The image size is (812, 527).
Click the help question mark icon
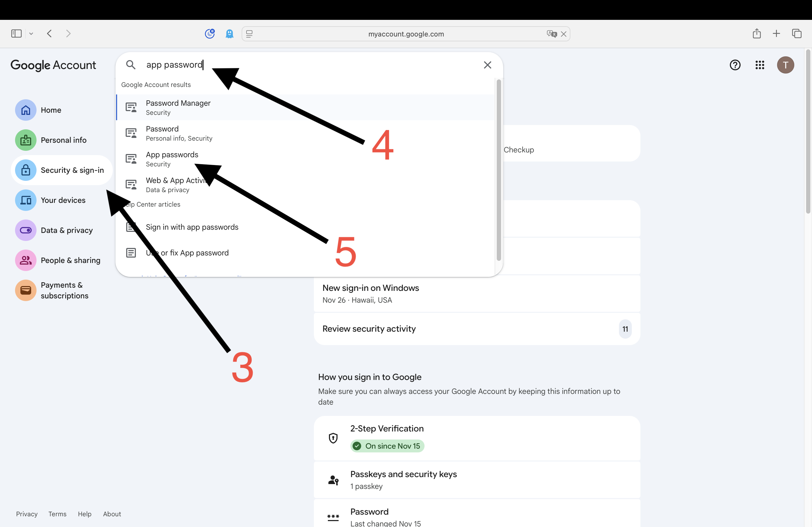(735, 65)
